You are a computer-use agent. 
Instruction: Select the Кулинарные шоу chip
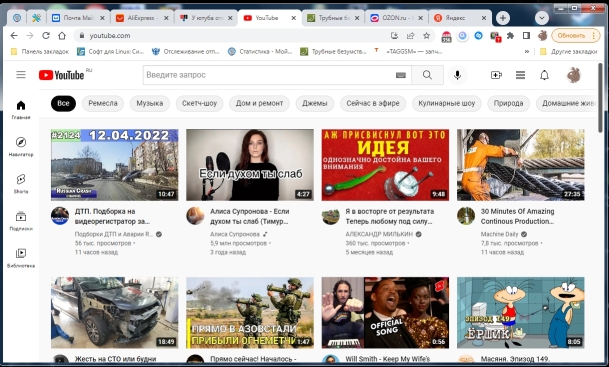[446, 103]
